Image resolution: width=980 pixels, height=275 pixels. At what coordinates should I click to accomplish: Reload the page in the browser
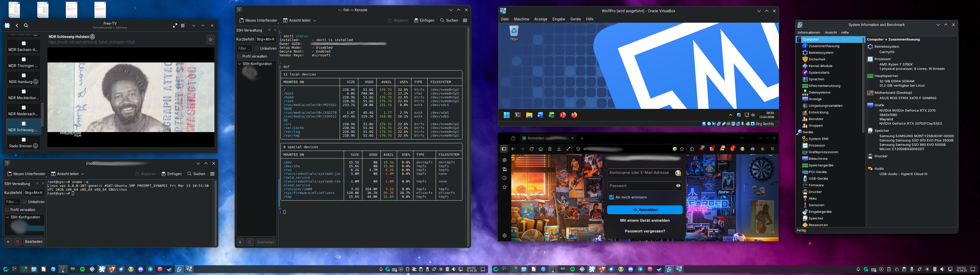click(x=531, y=149)
